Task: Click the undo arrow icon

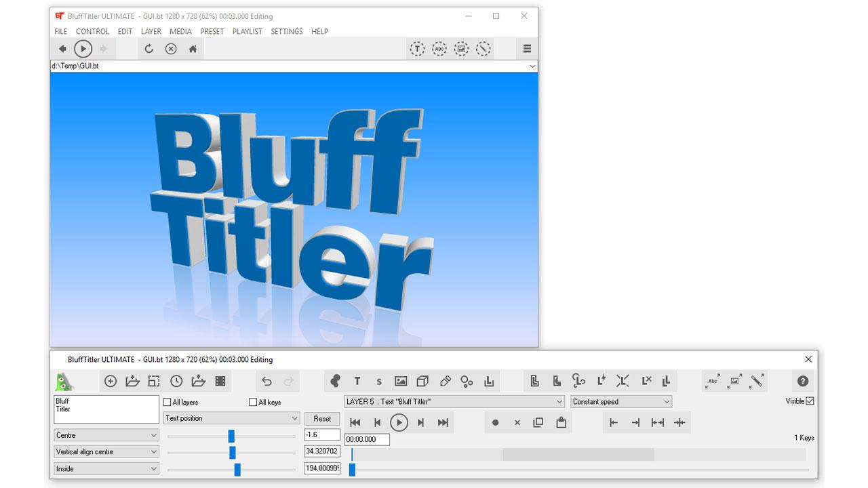Action: click(267, 381)
